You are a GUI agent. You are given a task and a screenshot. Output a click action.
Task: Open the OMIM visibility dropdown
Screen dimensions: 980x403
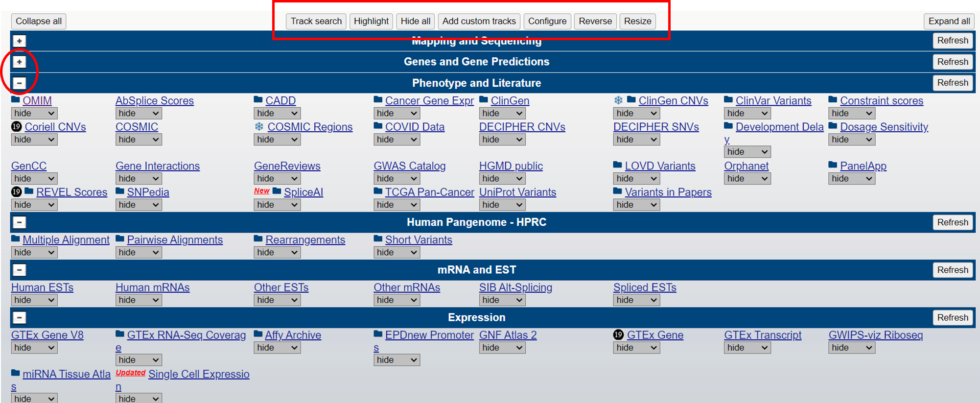(34, 113)
